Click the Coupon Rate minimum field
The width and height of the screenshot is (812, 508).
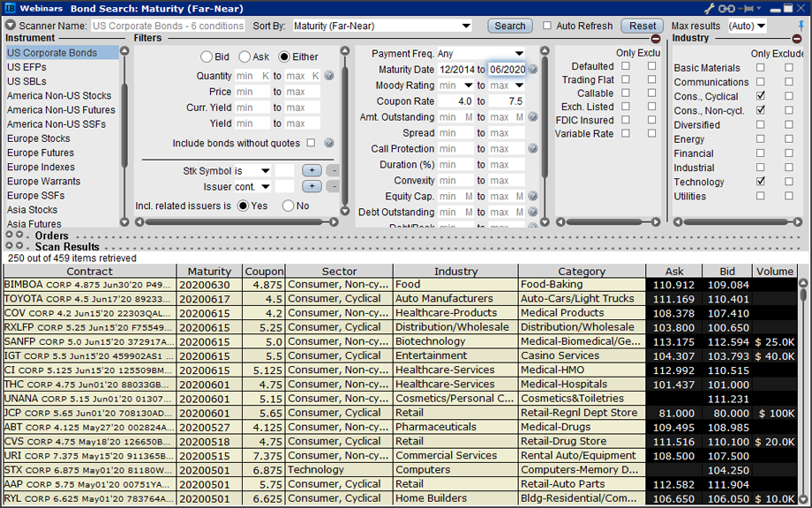(456, 101)
